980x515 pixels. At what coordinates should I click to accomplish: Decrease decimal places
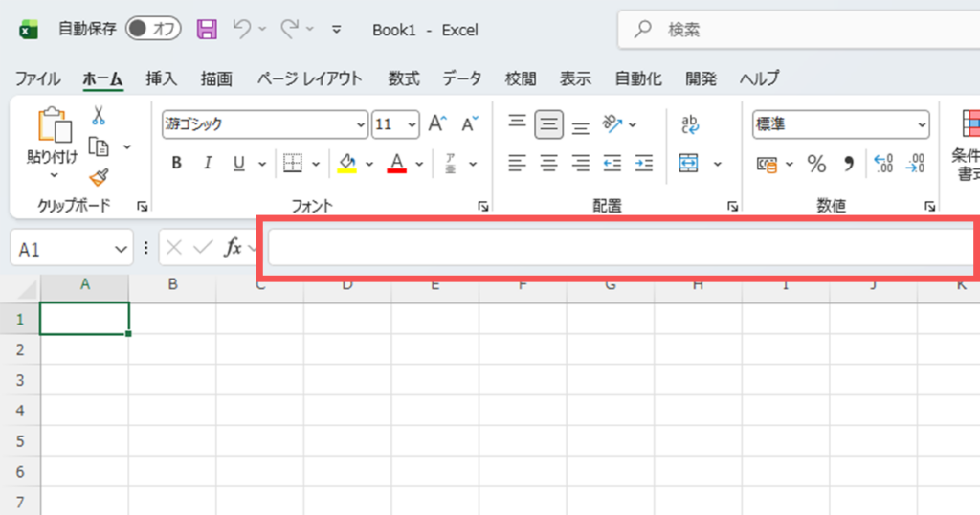click(916, 164)
